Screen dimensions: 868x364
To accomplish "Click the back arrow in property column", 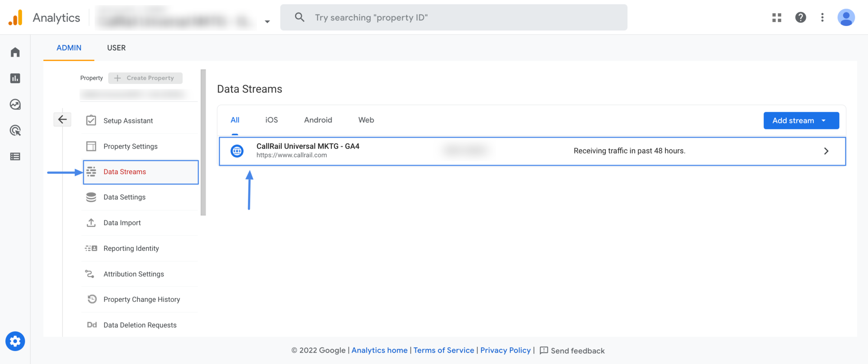I will (62, 119).
